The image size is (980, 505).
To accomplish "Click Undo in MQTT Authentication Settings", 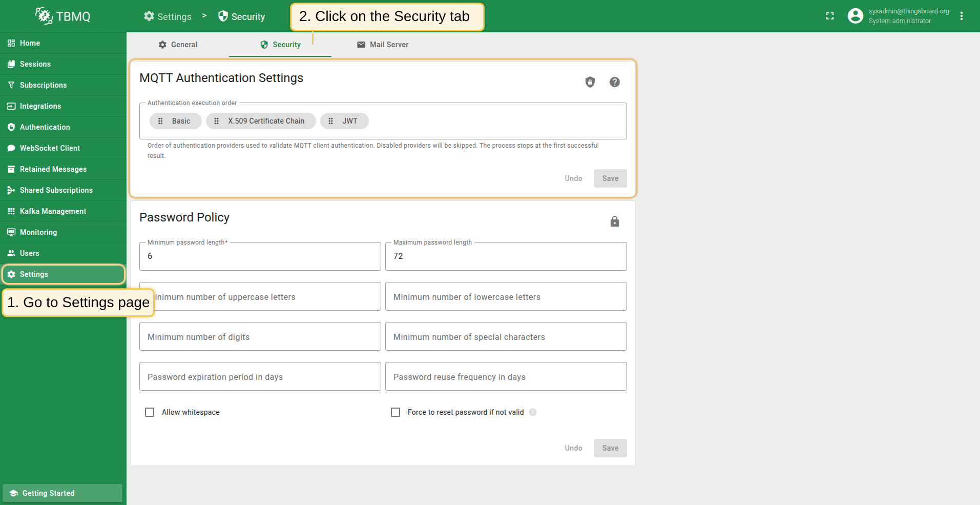I will coord(573,178).
